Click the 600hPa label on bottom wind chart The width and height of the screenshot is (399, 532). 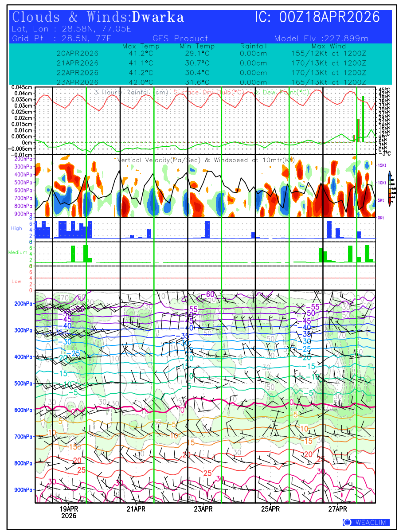point(22,410)
